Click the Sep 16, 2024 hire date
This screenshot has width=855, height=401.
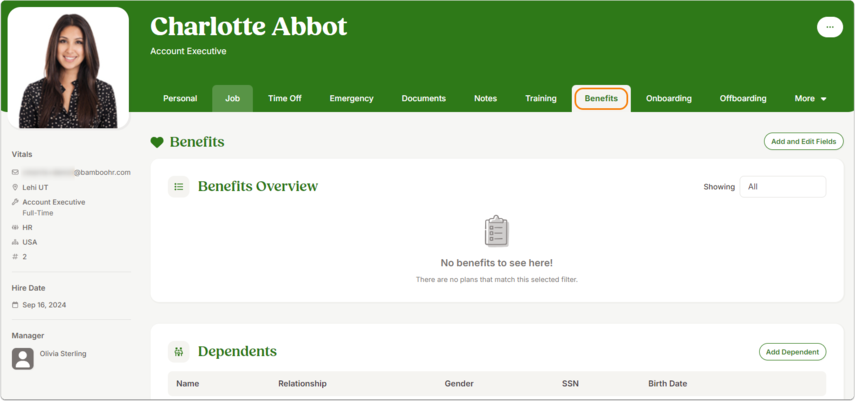coord(44,305)
